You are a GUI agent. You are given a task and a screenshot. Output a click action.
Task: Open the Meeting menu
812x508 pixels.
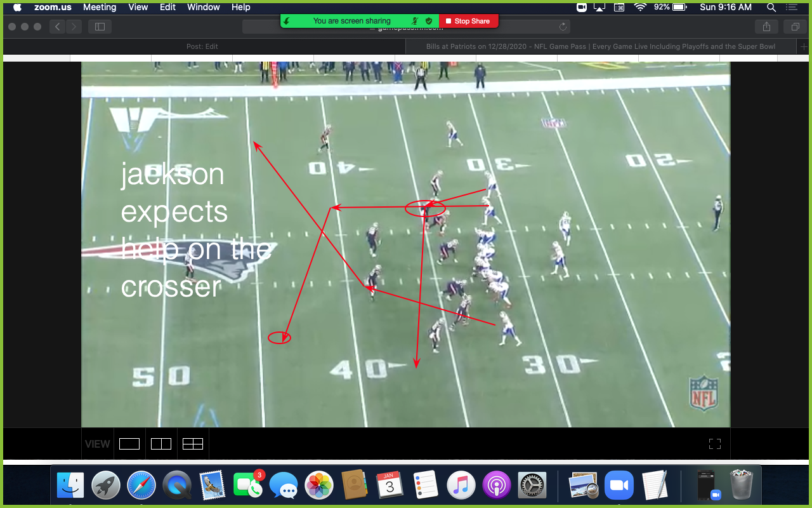click(100, 7)
